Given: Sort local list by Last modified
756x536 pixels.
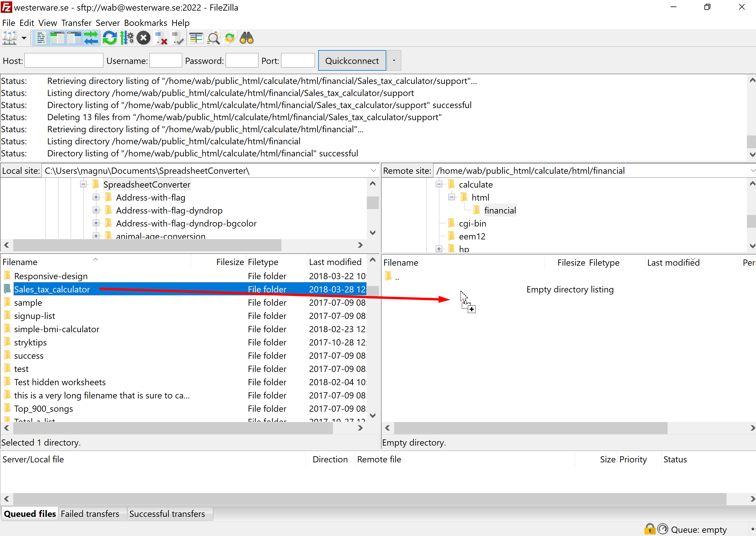Looking at the screenshot, I should (337, 262).
